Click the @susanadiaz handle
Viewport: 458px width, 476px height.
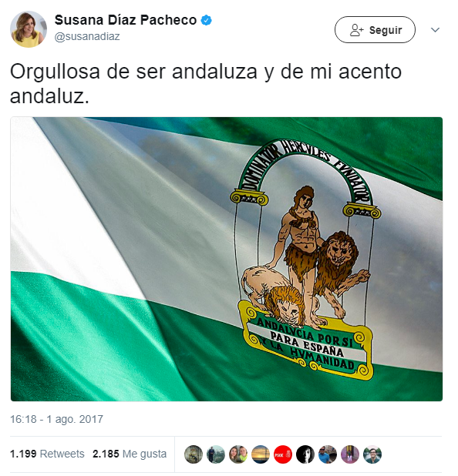87,36
